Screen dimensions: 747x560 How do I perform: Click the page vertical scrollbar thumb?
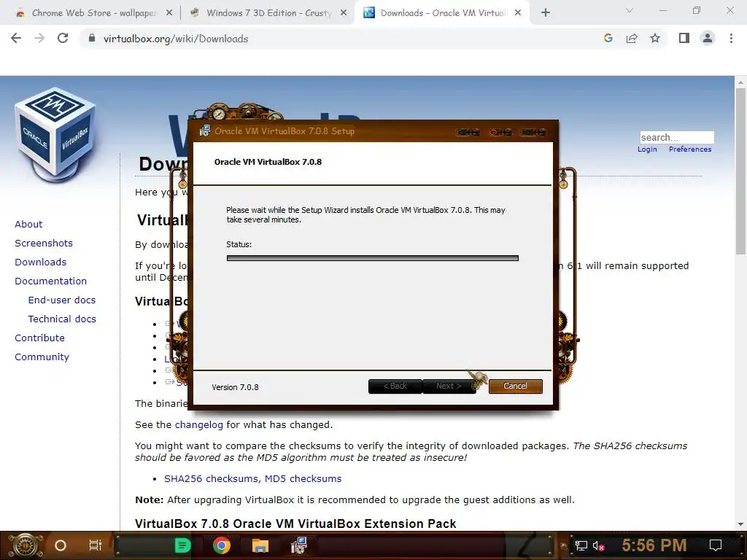pos(740,171)
